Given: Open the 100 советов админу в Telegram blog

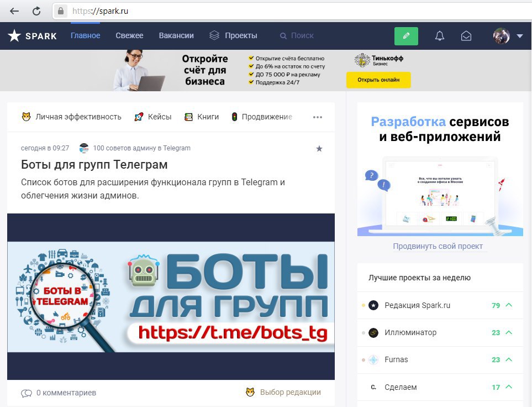Looking at the screenshot, I should coord(142,148).
